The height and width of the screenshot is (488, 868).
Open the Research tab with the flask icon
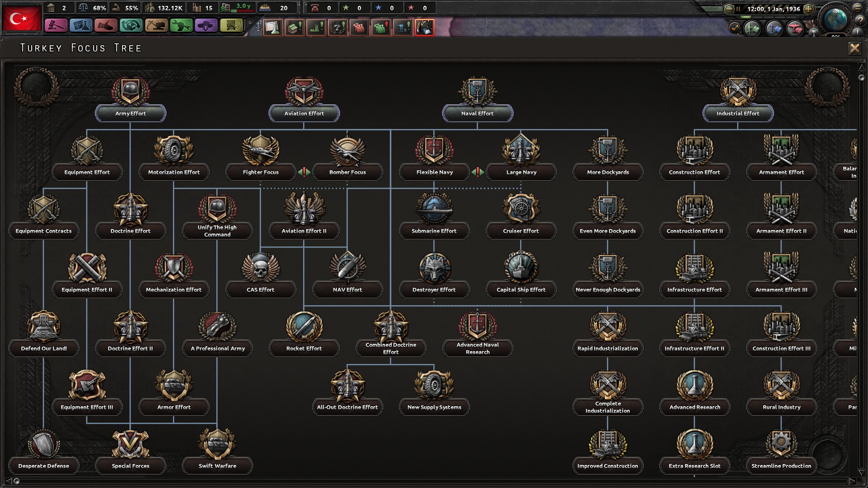[x=81, y=26]
